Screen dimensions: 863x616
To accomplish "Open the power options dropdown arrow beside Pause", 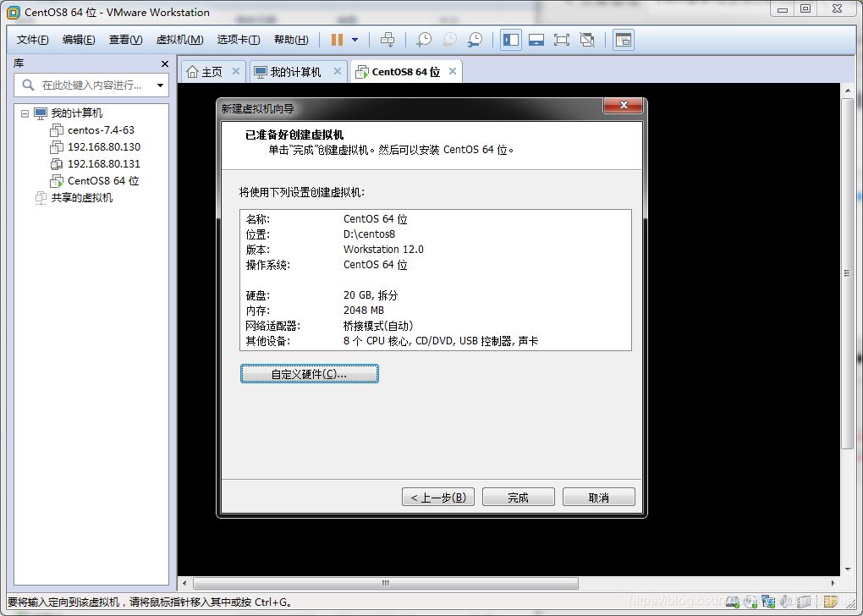I will pyautogui.click(x=355, y=40).
